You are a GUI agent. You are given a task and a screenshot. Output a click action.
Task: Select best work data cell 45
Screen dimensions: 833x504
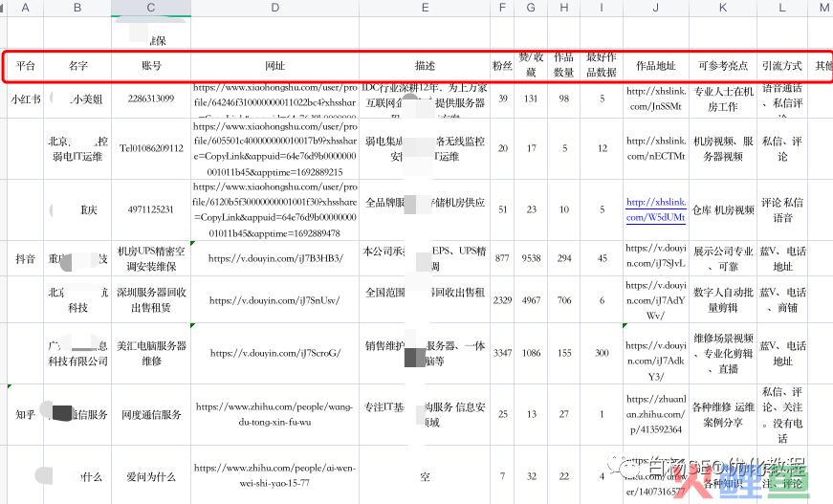(x=602, y=258)
